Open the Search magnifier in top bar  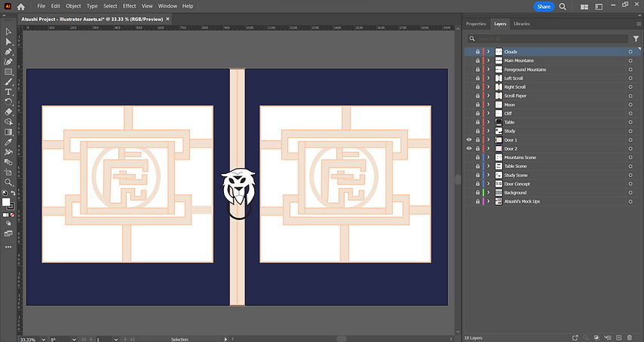coord(563,7)
